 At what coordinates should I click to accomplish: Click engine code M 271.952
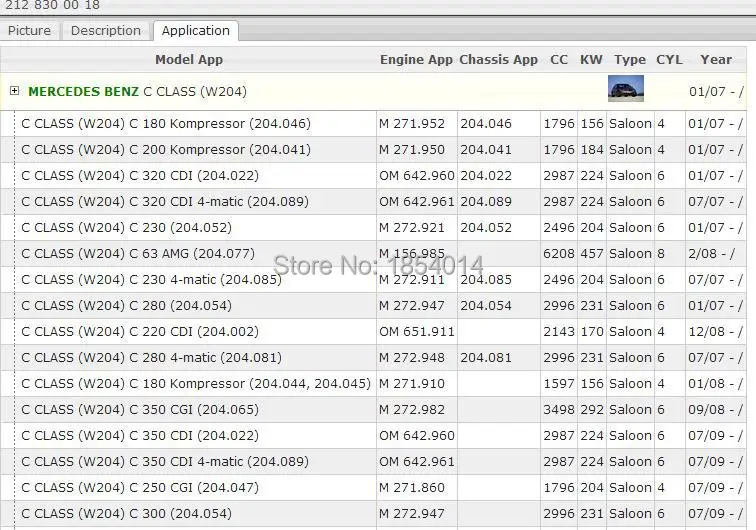click(412, 124)
